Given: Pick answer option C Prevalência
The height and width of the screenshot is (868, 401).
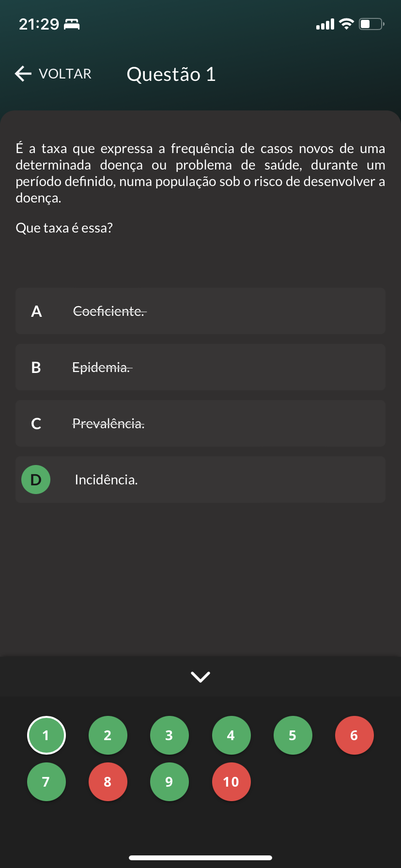Looking at the screenshot, I should click(200, 423).
